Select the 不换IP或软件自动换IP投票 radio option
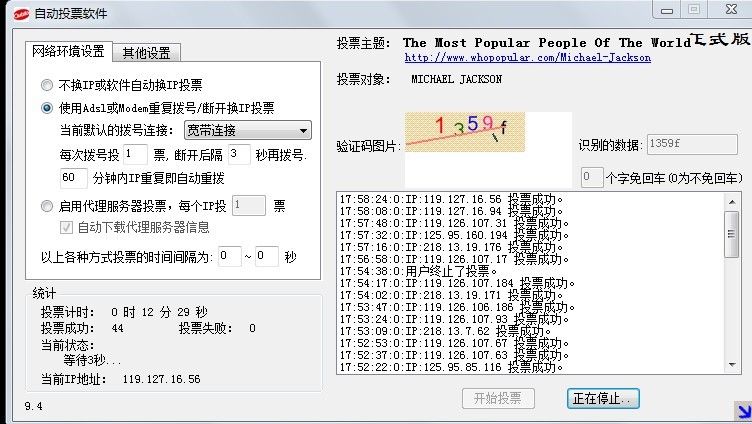The height and width of the screenshot is (424, 752). tap(47, 86)
